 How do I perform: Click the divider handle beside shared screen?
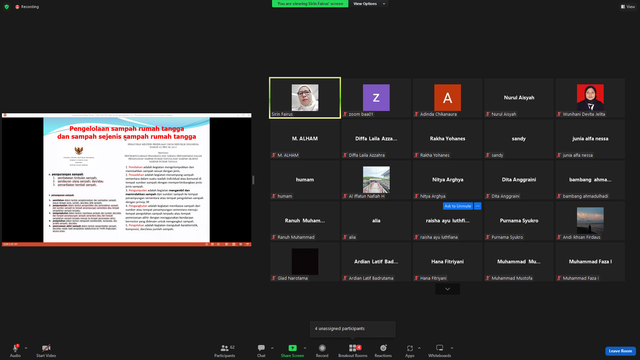point(253,180)
